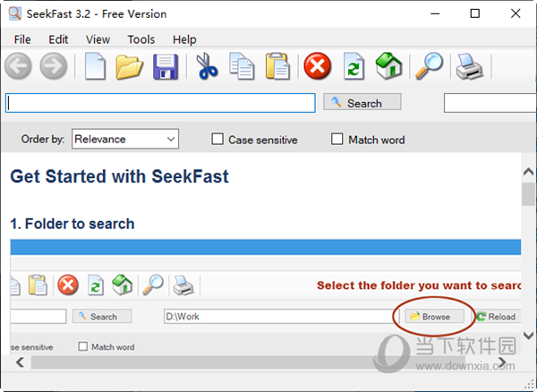Click the folder path field right of Search
Screen dimensions: 537x392
point(490,103)
